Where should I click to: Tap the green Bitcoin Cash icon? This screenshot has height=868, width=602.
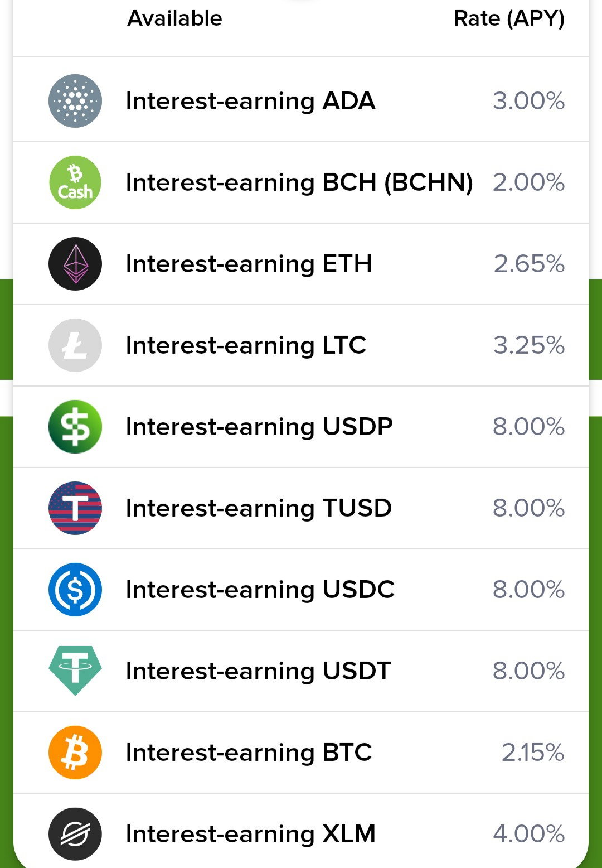coord(75,182)
